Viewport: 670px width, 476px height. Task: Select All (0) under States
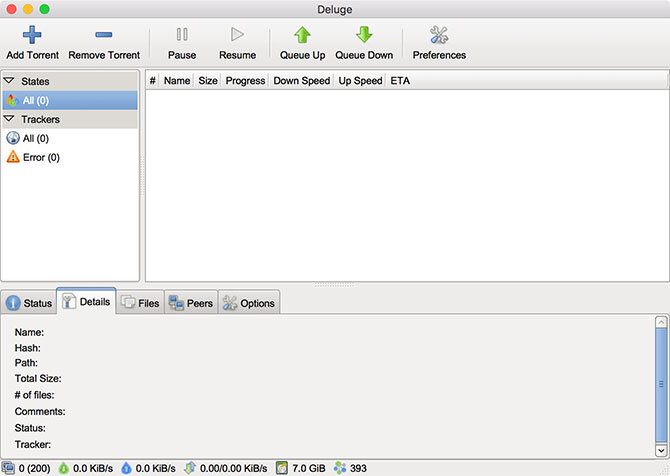tap(70, 100)
